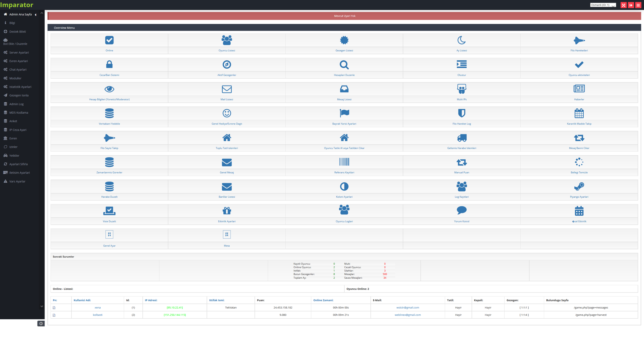
Task: Click the Ay Listesi moon icon
Action: (x=461, y=40)
